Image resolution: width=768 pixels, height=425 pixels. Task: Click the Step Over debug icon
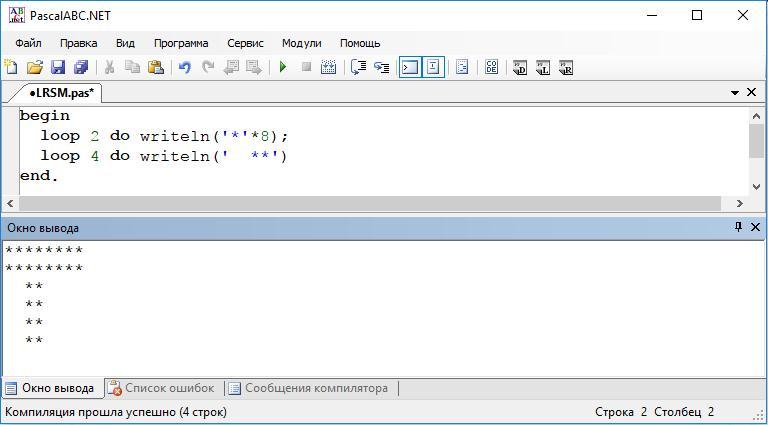point(358,67)
